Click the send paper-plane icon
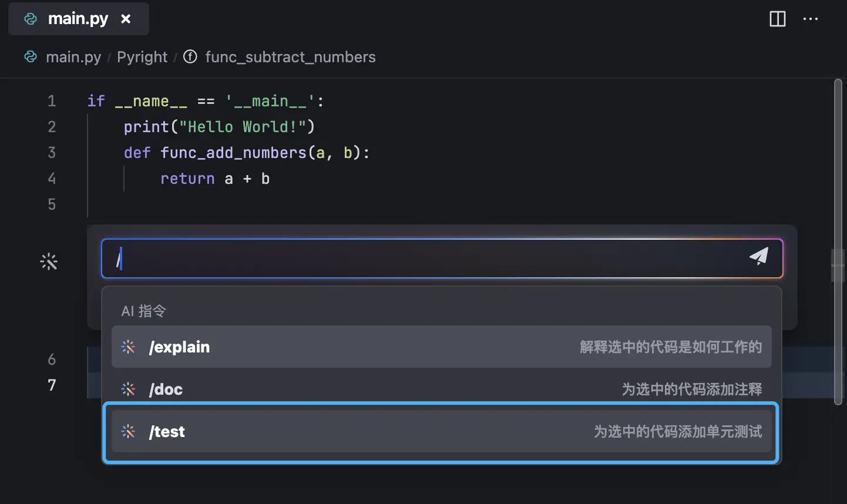The width and height of the screenshot is (847, 504). coord(759,256)
